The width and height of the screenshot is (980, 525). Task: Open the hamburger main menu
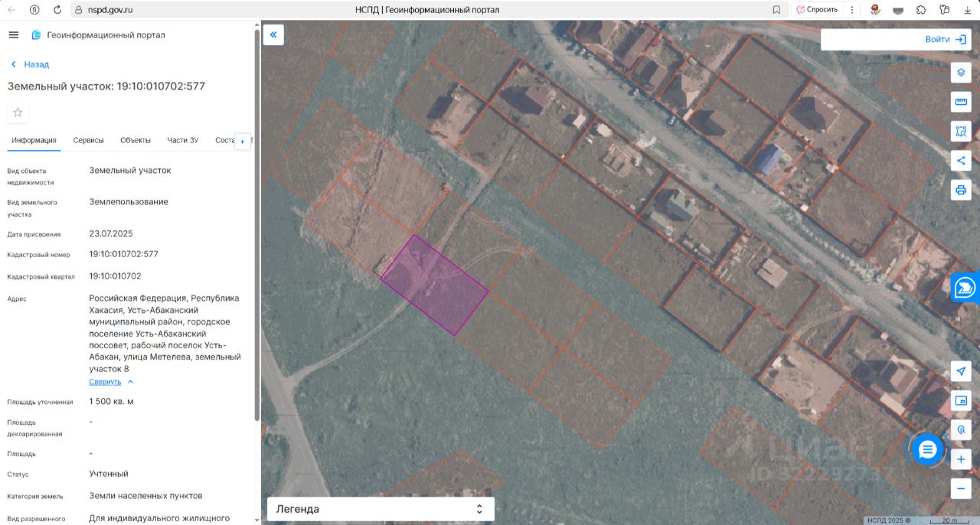(13, 35)
